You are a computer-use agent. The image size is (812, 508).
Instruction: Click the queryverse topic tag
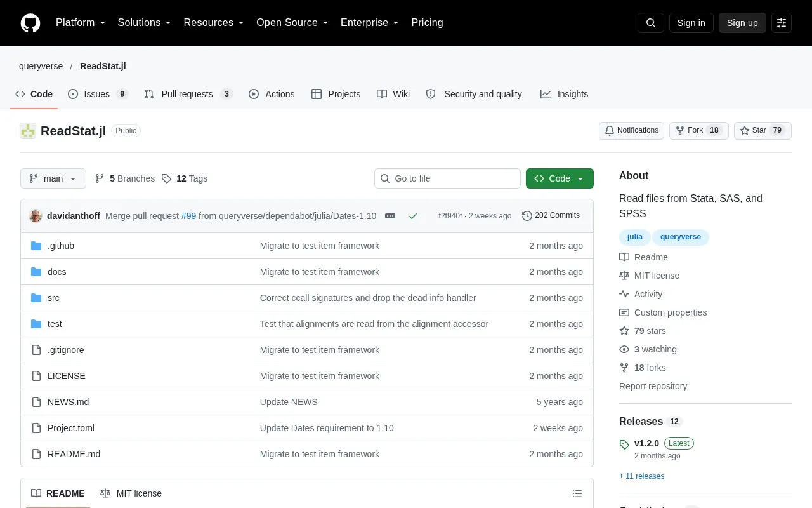coord(681,237)
